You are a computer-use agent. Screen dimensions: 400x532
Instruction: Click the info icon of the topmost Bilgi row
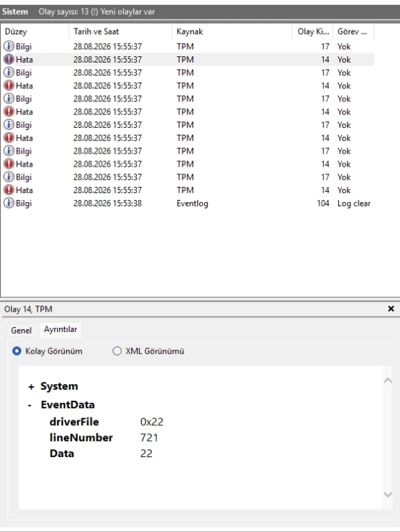9,46
